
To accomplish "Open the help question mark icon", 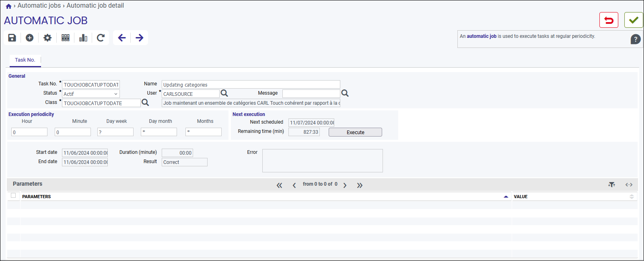I will point(636,39).
